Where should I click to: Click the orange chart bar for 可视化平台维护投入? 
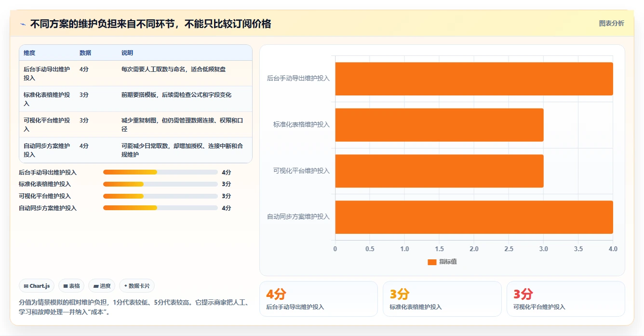439,171
